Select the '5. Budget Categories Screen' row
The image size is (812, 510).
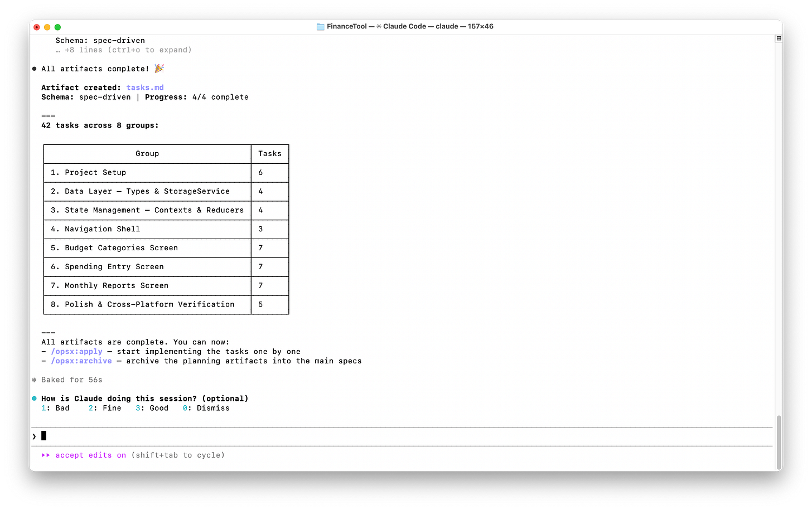tap(166, 248)
